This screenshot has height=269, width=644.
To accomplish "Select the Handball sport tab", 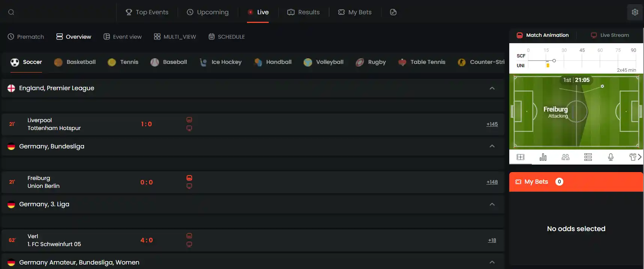I will click(272, 62).
